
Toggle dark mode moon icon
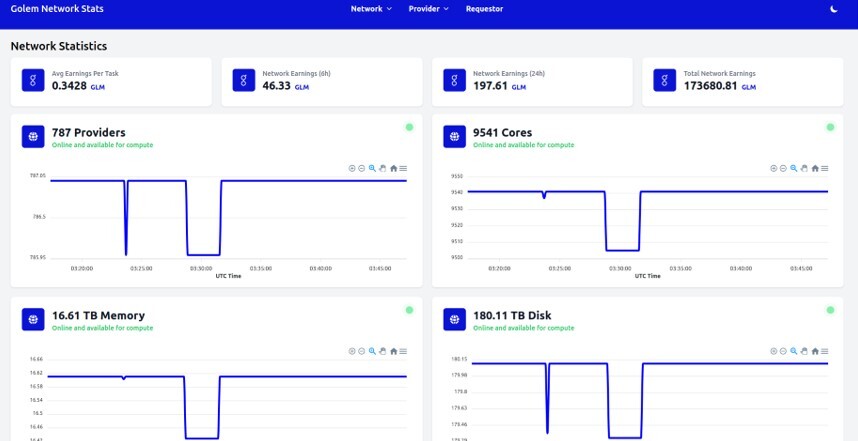point(833,9)
